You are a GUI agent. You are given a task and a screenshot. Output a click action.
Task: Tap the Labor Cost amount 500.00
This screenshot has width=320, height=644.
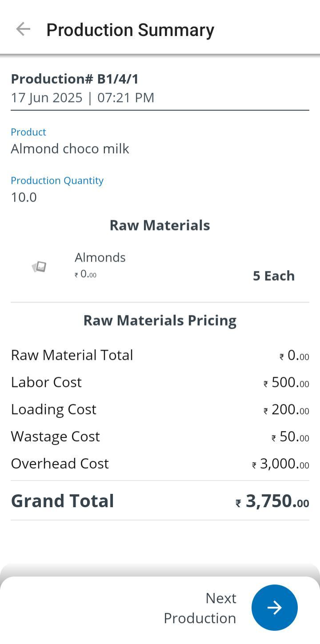[286, 382]
